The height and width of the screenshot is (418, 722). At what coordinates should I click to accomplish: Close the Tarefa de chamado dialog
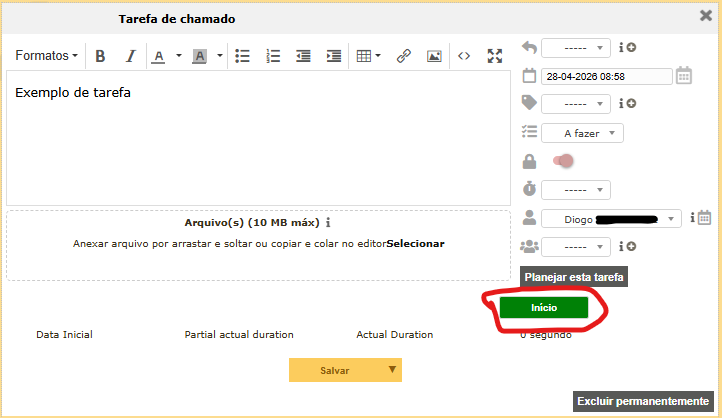(705, 16)
